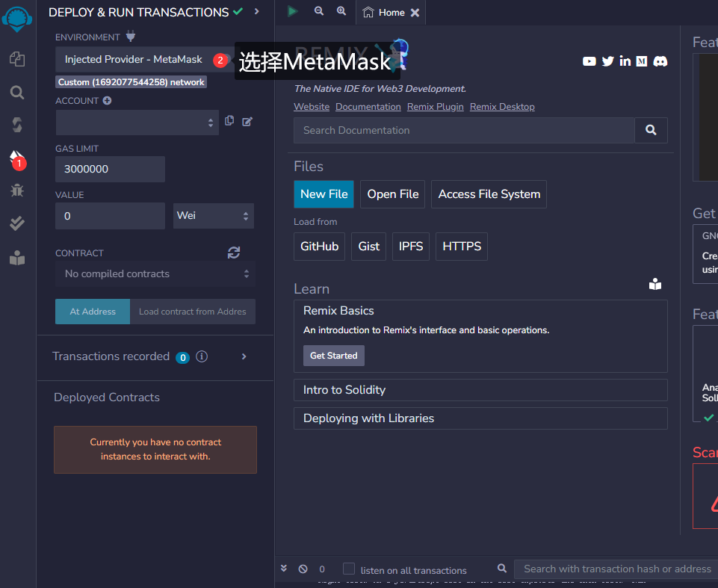The image size is (718, 588).
Task: Open Remix YouTube channel icon
Action: tap(589, 61)
